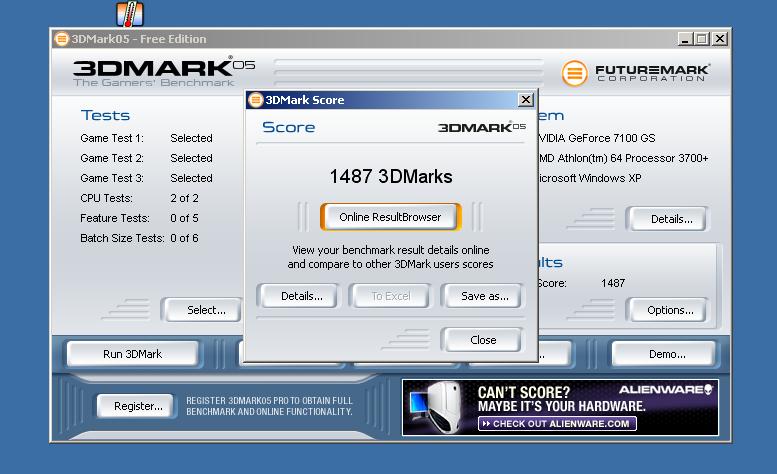Click the '1487 3DMarks' score text
777x474 pixels.
point(390,176)
